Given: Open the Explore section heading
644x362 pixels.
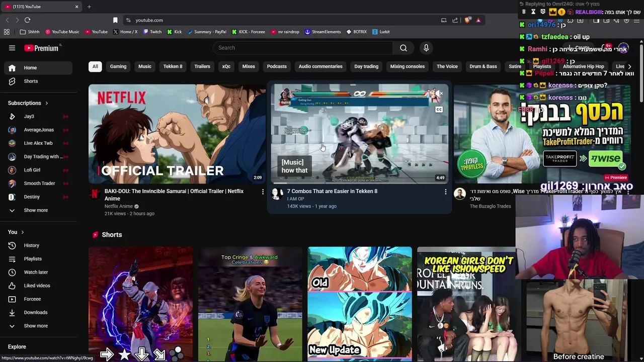Looking at the screenshot, I should tap(17, 347).
